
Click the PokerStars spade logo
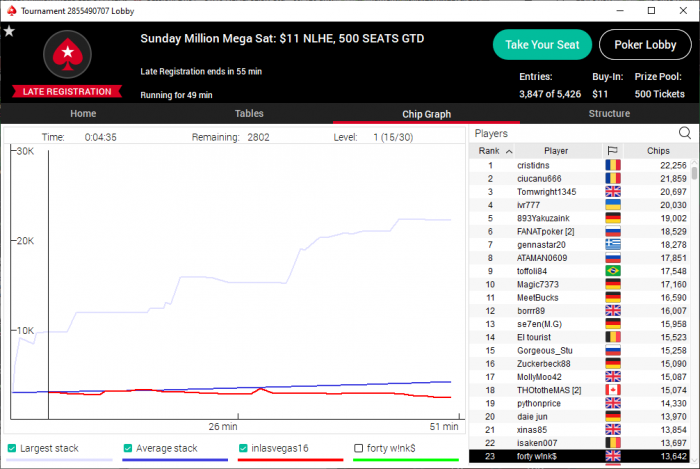(x=67, y=54)
